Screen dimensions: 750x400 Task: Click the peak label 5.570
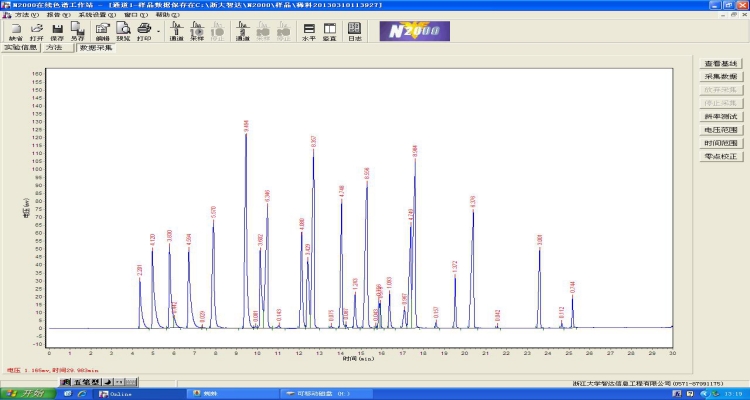(x=213, y=212)
